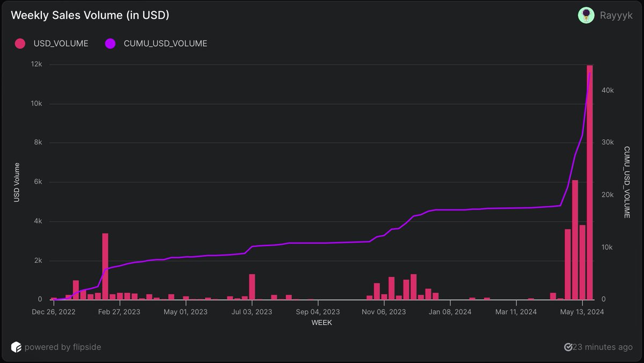644x363 pixels.
Task: Click the Rayyyk profile avatar
Action: point(586,15)
